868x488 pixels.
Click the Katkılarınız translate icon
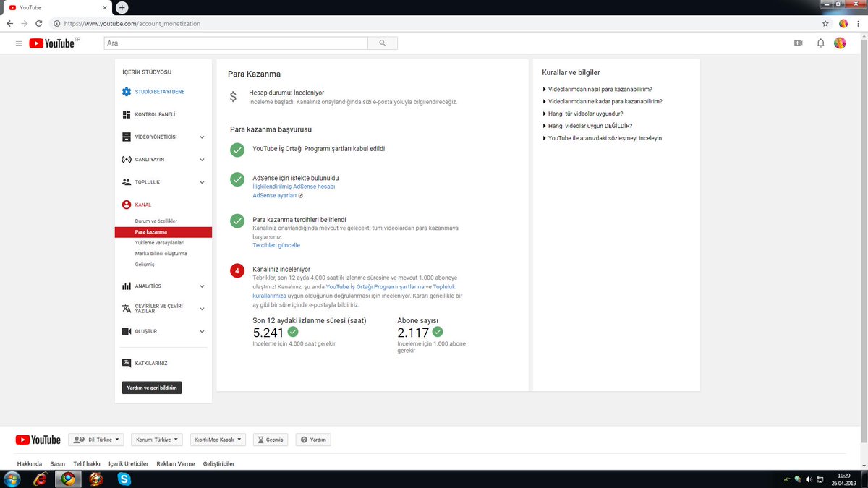[127, 363]
